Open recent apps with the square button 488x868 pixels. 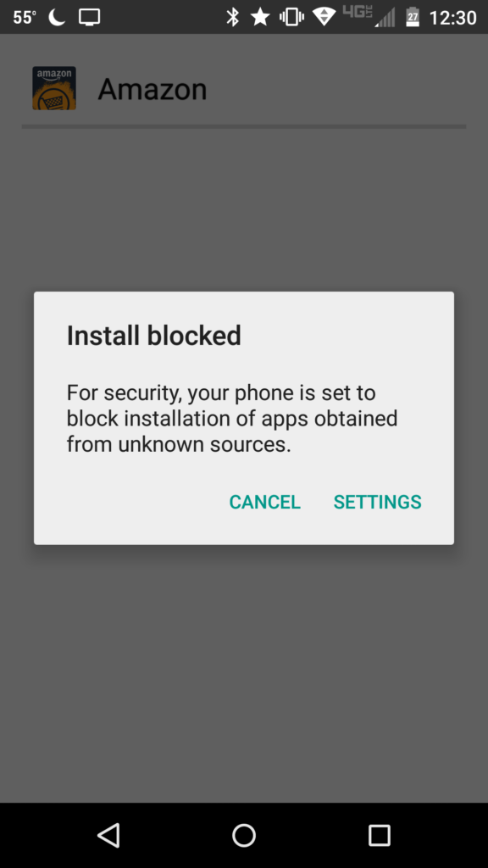pos(379,835)
